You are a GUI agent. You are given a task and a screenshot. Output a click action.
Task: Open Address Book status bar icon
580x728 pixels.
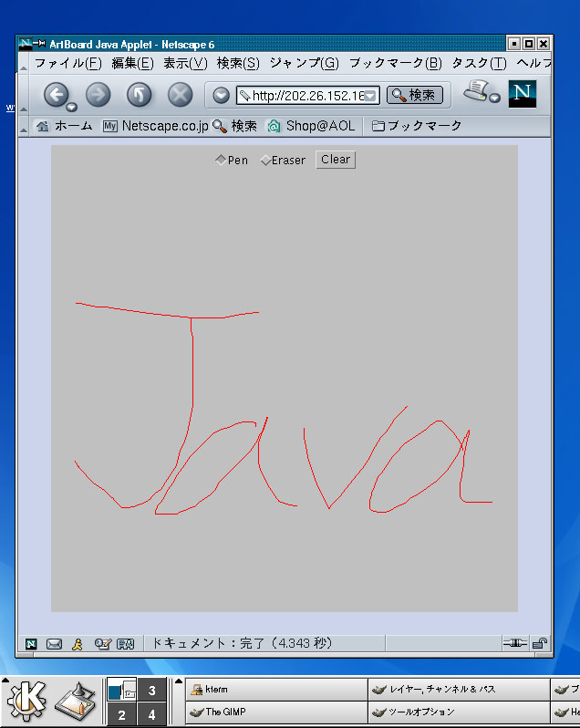(125, 644)
